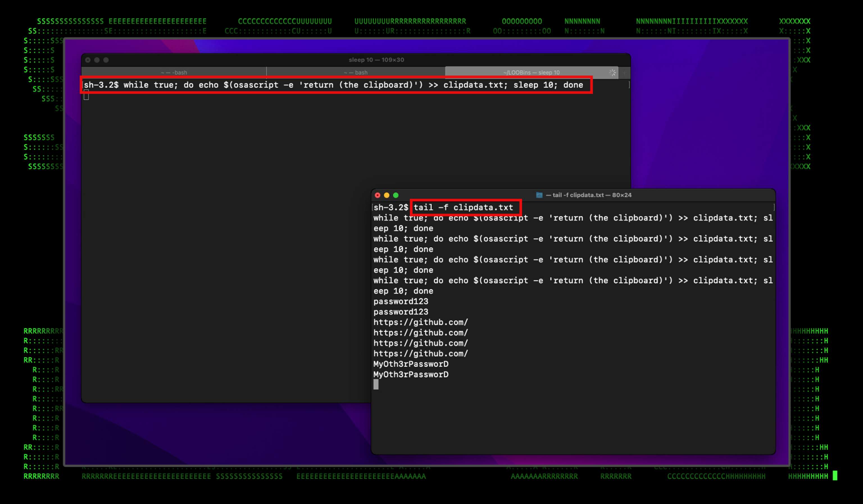
Task: Minimize the tail window with yellow button
Action: tap(387, 195)
